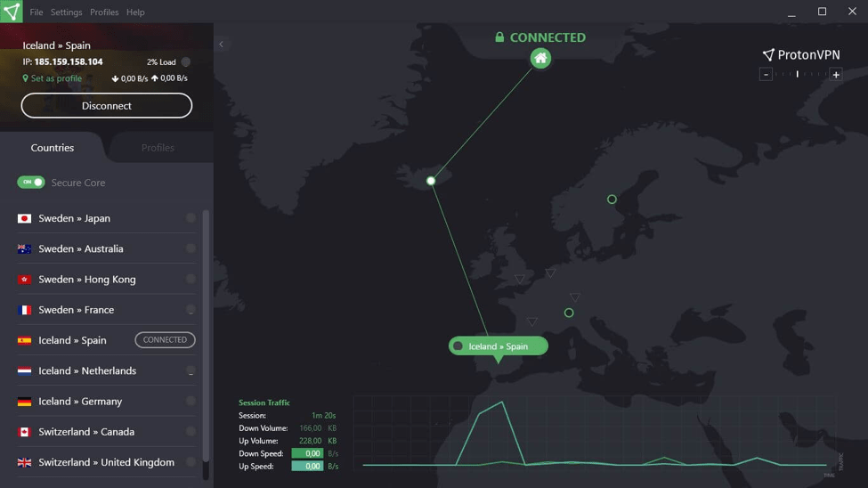Open the Help menu
868x488 pixels.
pyautogui.click(x=135, y=12)
